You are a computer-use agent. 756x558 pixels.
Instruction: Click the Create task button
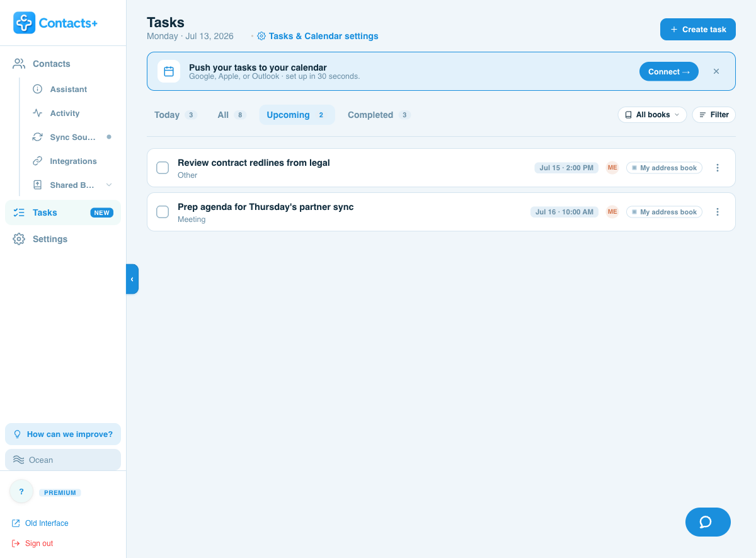698,30
